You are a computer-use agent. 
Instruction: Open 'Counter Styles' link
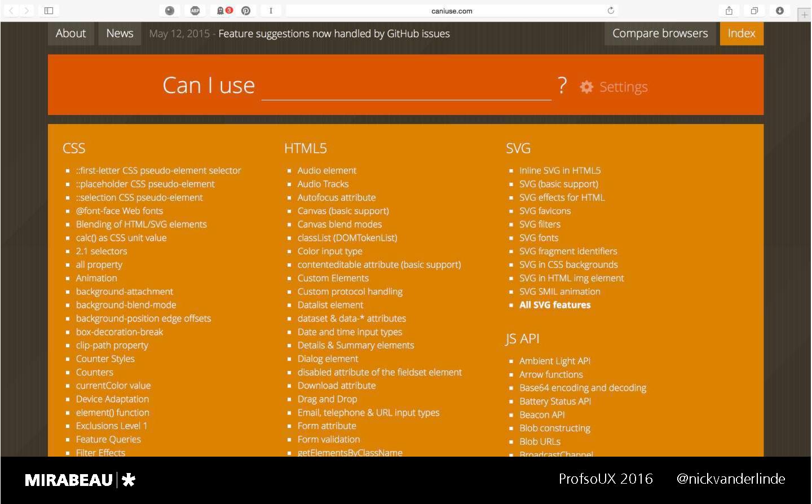pos(105,359)
